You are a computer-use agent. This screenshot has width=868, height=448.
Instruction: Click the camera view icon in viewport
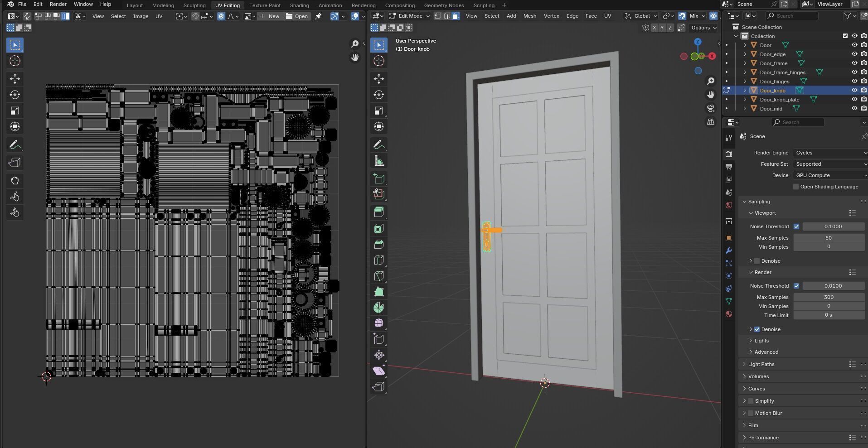[x=711, y=108]
